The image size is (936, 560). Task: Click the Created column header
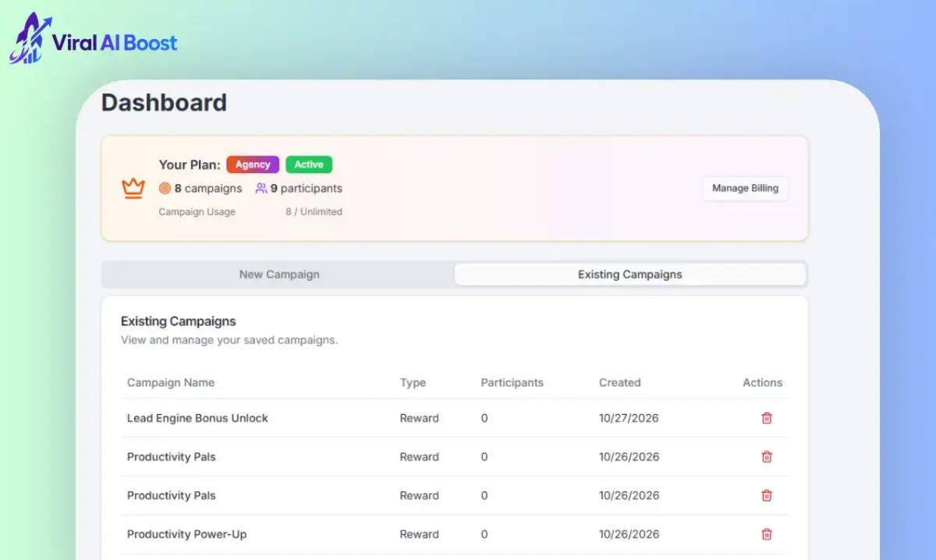(x=619, y=382)
